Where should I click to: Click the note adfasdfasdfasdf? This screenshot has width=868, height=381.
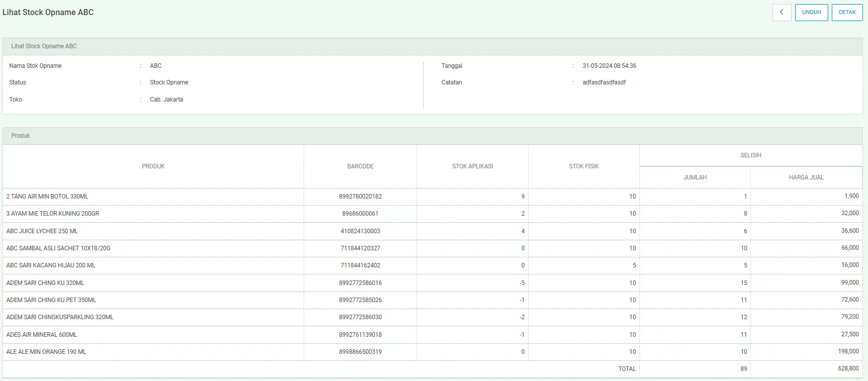tap(604, 82)
